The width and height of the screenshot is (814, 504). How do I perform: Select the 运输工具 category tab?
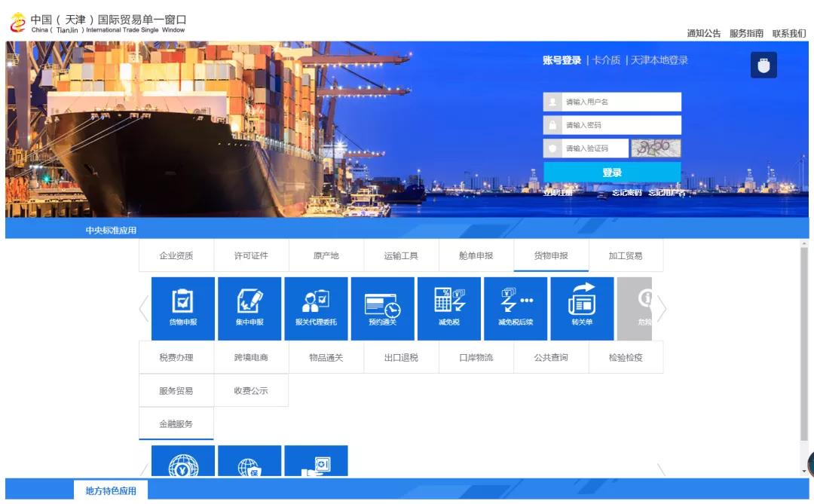pyautogui.click(x=401, y=255)
